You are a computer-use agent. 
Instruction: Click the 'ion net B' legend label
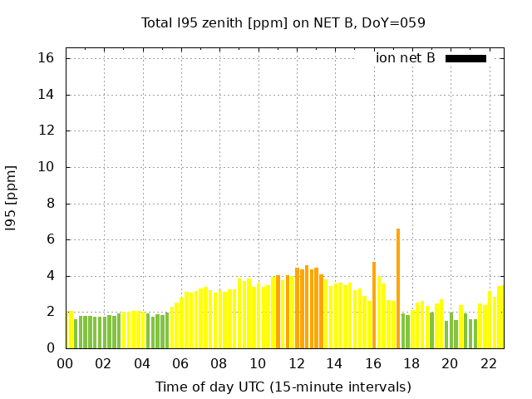pyautogui.click(x=405, y=58)
